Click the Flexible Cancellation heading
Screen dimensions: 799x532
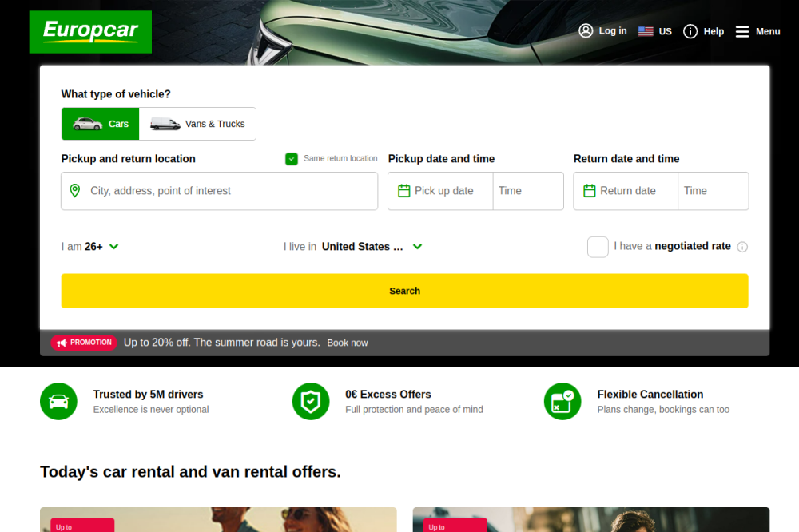tap(650, 395)
